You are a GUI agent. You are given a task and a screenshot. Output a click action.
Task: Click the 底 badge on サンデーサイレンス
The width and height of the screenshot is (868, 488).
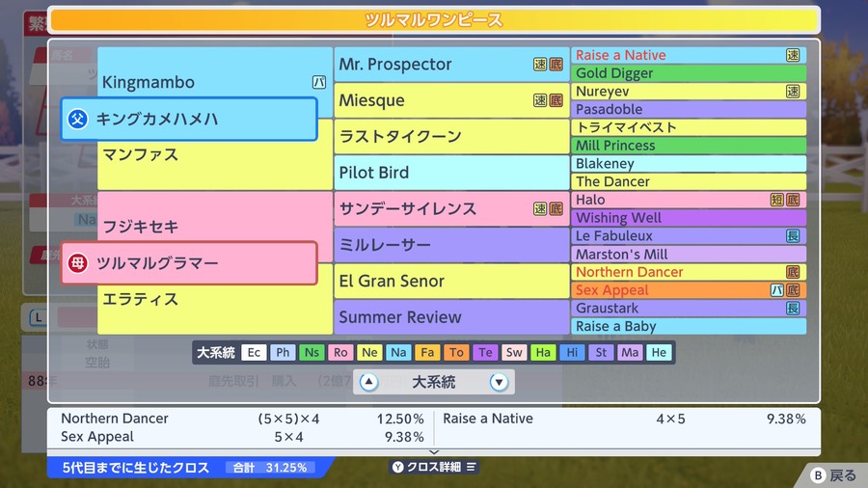coord(556,208)
